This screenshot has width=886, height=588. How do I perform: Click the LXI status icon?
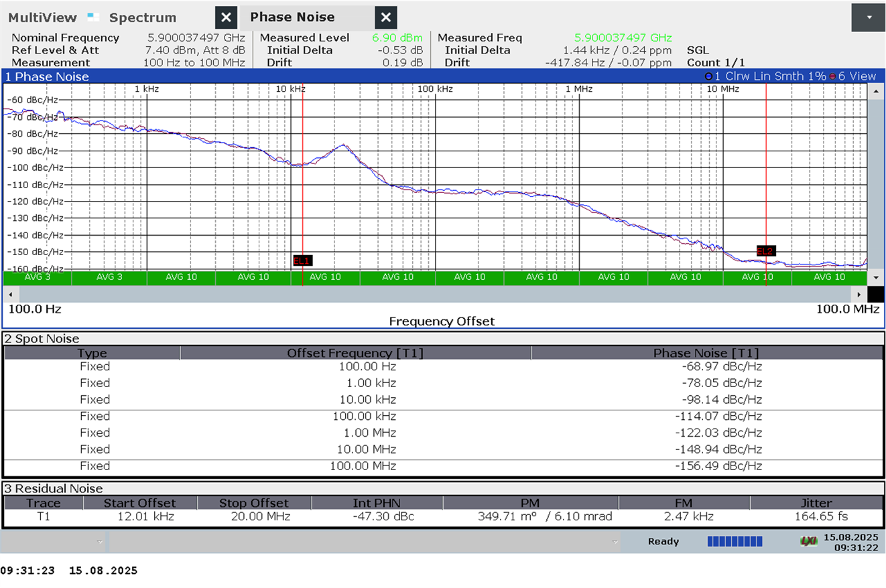[809, 541]
